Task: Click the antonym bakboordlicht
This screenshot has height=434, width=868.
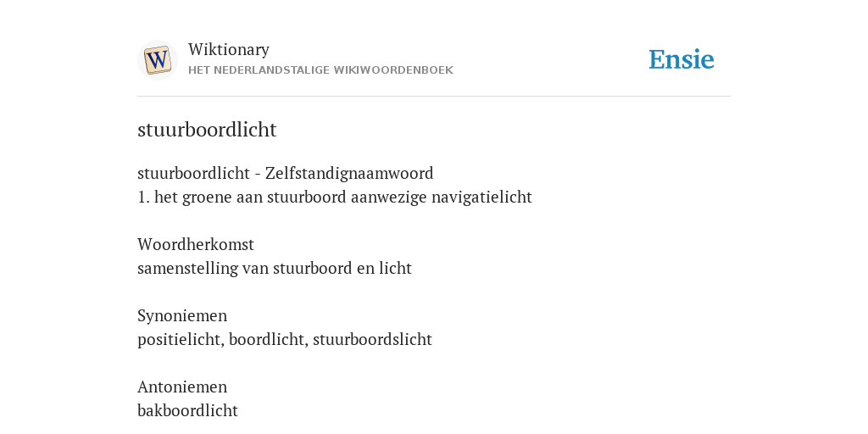Action: 187,410
